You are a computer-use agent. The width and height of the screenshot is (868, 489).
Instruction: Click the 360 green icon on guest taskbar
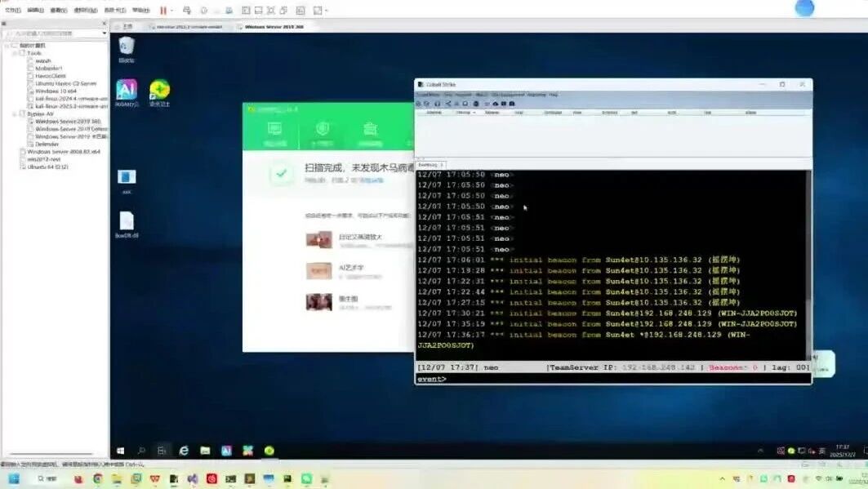pyautogui.click(x=269, y=451)
